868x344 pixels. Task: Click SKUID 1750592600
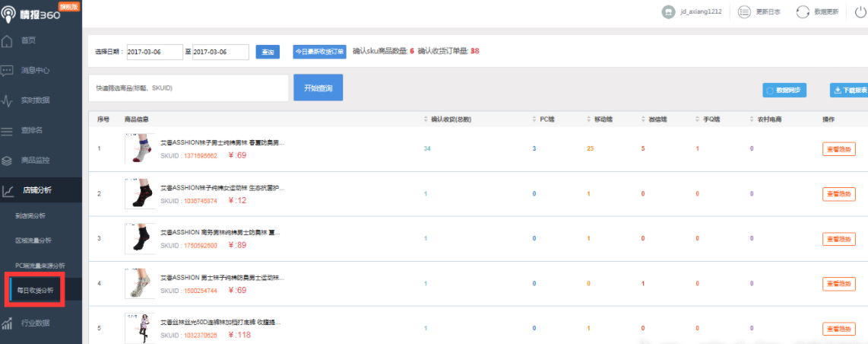coord(201,246)
